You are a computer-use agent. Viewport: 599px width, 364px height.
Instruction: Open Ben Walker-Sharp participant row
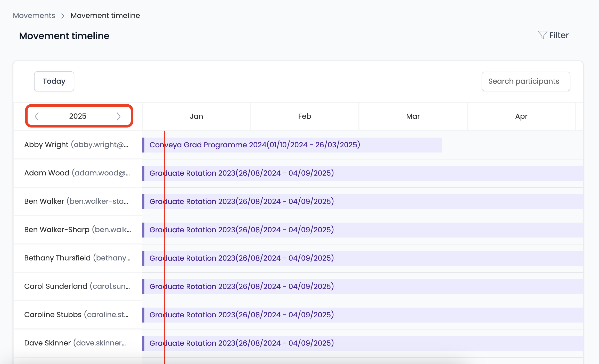78,230
